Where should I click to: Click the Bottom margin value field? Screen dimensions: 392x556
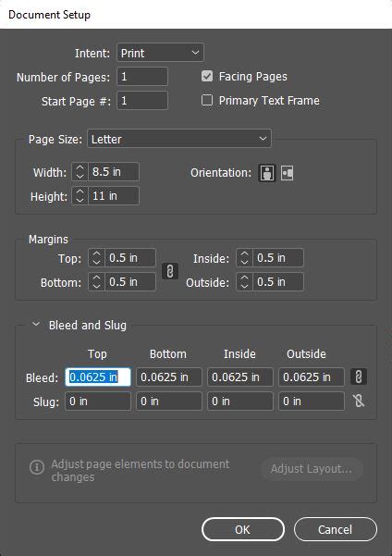[130, 282]
